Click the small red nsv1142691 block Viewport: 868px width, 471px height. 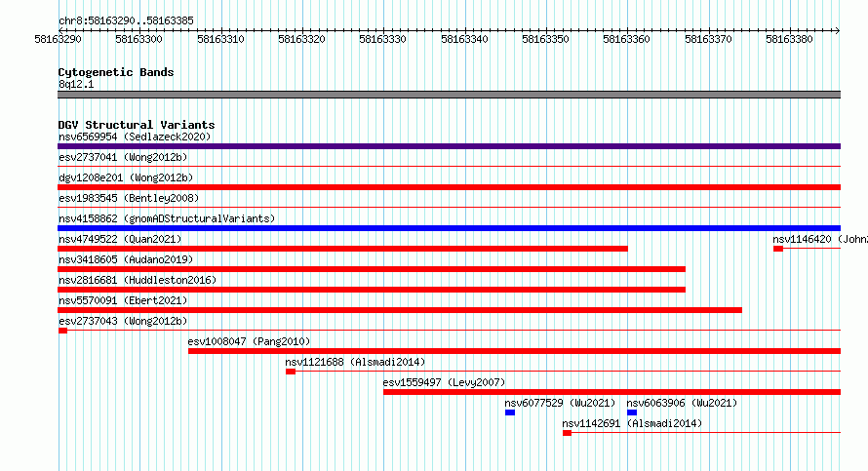567,433
